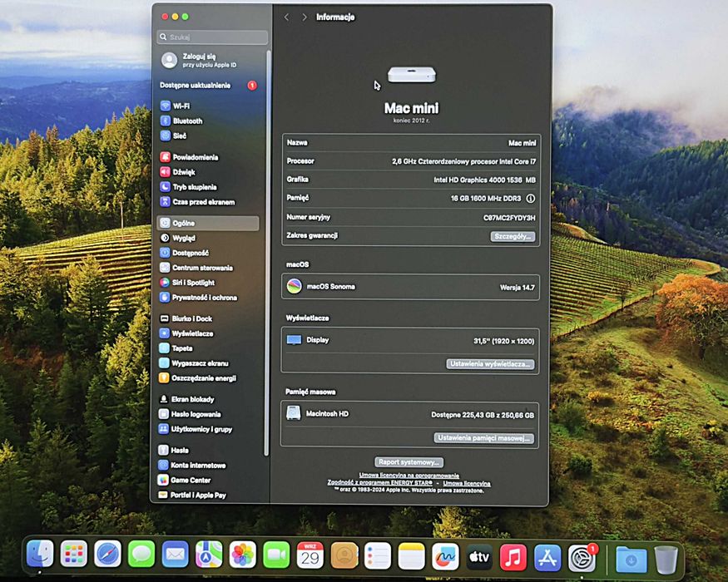This screenshot has width=728, height=582.
Task: Click Raport systemowy button
Action: 409,461
